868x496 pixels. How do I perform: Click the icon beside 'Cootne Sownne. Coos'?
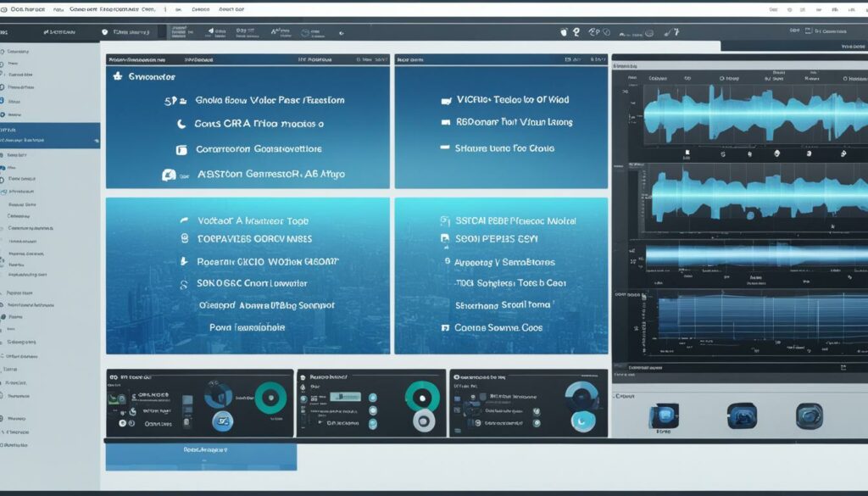point(444,328)
